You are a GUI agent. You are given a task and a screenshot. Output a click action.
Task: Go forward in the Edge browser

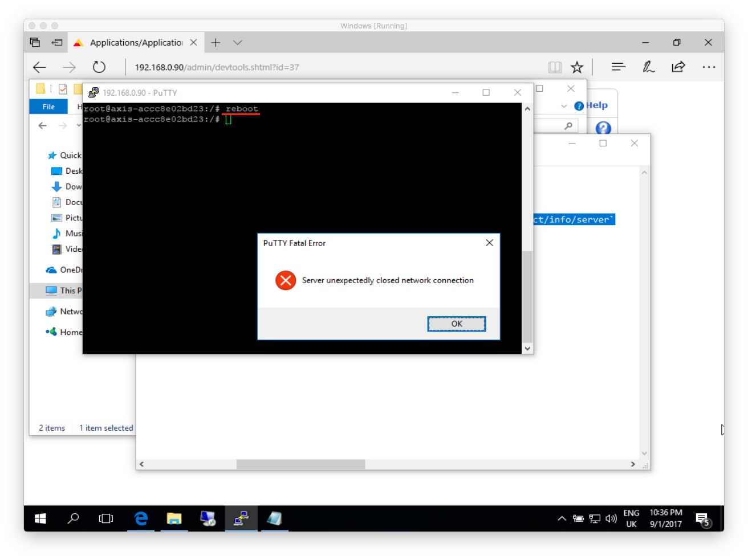[x=69, y=67]
